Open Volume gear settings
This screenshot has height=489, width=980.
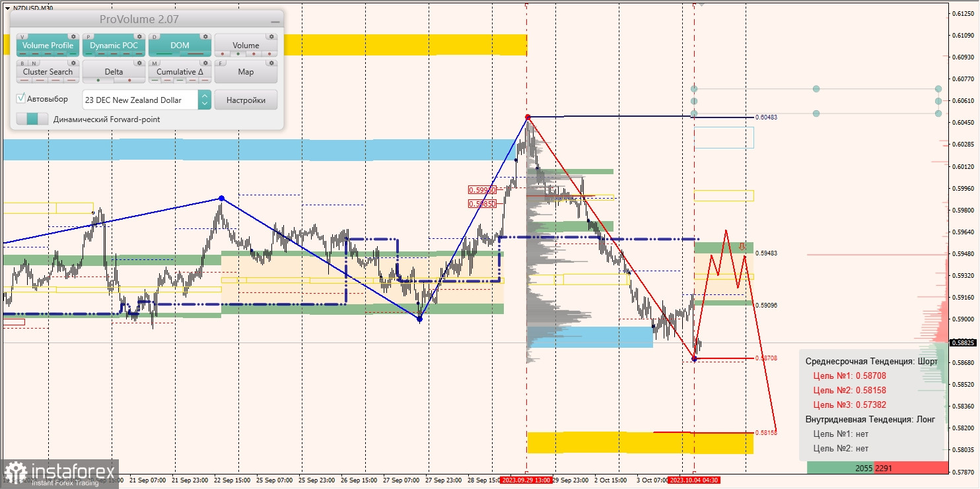pyautogui.click(x=271, y=37)
